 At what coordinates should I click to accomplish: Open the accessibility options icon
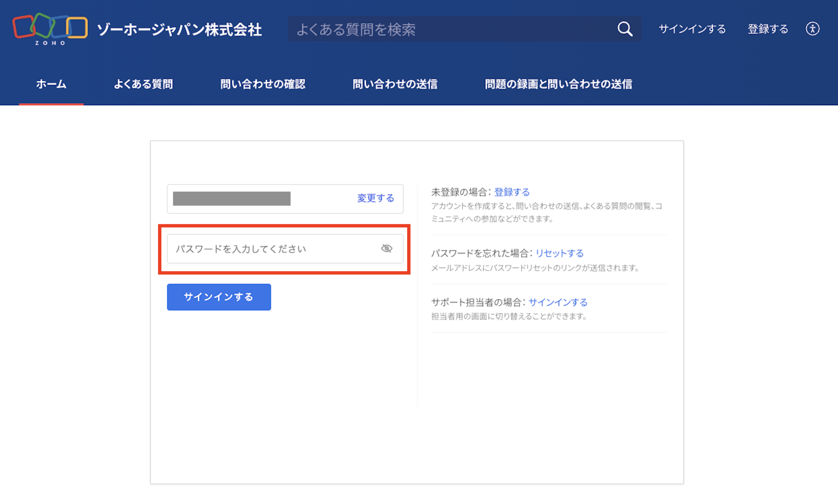coord(812,29)
